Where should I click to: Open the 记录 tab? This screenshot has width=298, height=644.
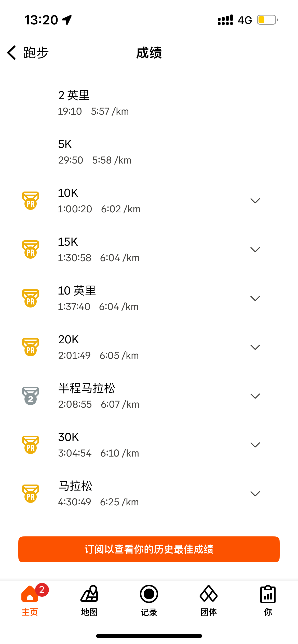(149, 600)
